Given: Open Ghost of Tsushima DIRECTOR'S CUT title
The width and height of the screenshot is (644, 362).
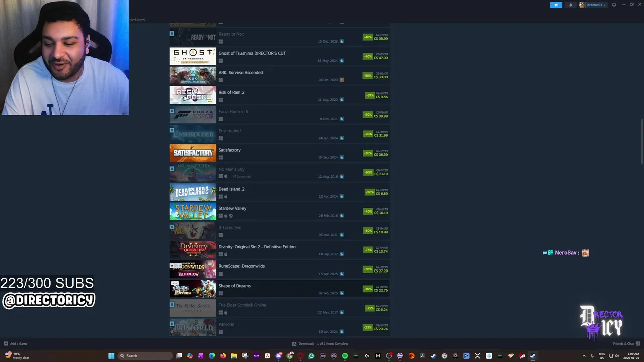Looking at the screenshot, I should coord(252,53).
